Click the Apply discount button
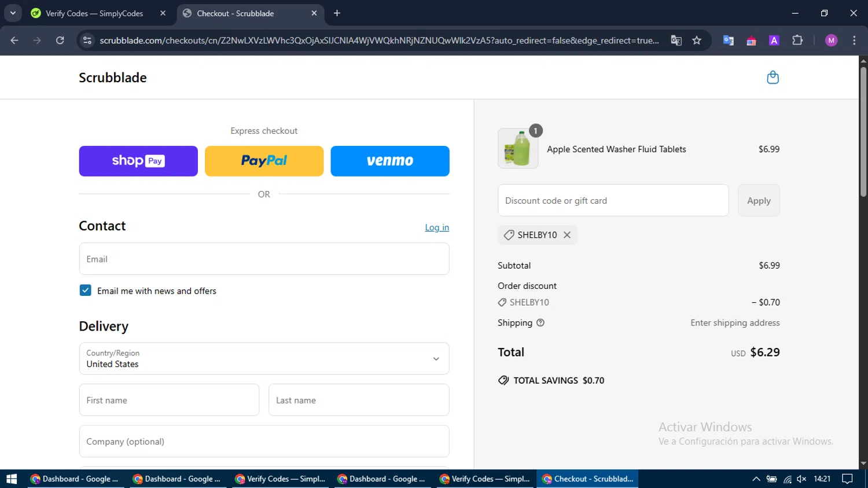 click(x=759, y=200)
